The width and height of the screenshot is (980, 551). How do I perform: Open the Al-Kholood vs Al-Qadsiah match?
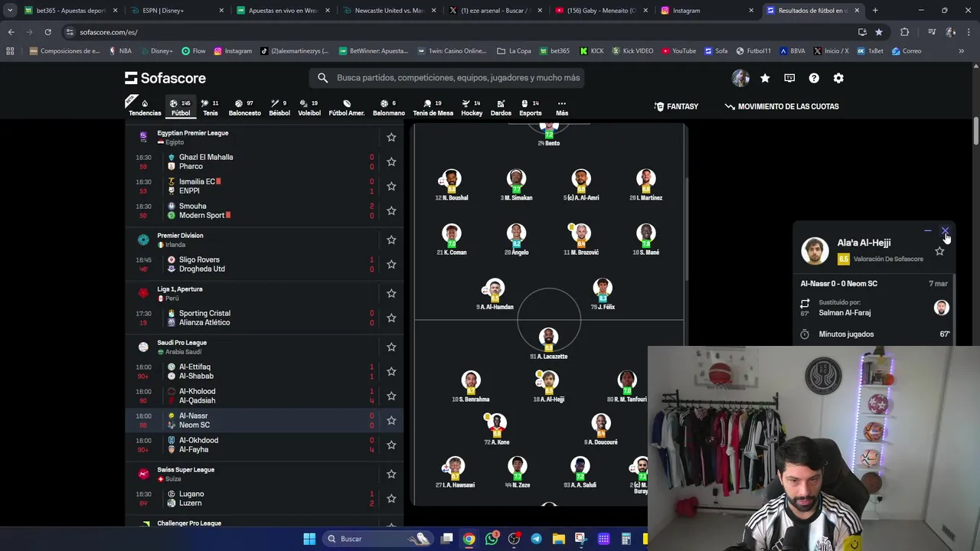click(x=264, y=396)
